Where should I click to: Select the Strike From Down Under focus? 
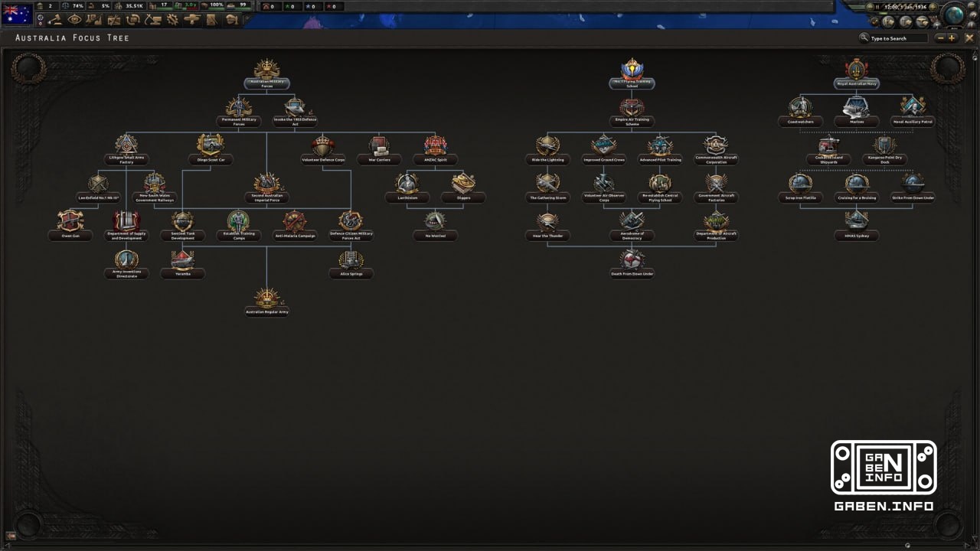click(x=913, y=188)
